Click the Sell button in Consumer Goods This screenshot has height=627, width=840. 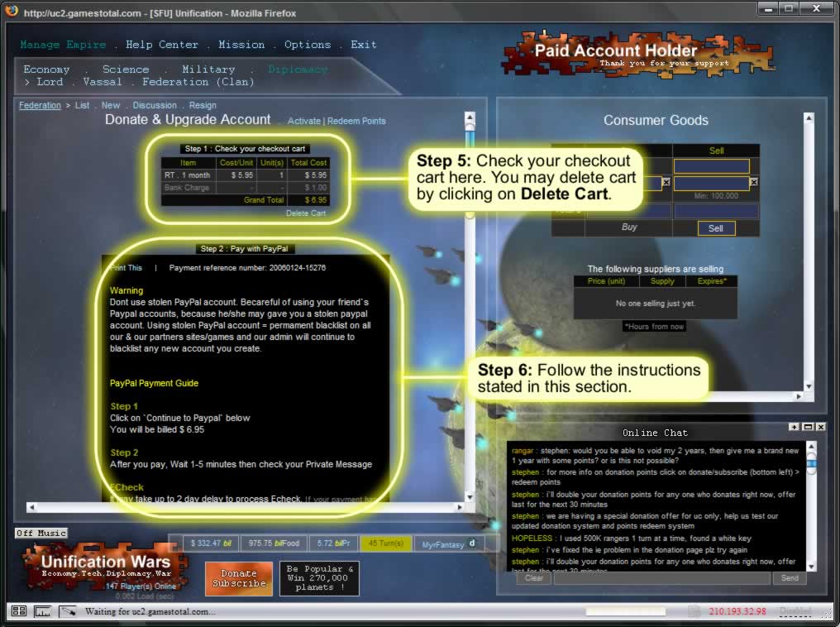point(716,228)
